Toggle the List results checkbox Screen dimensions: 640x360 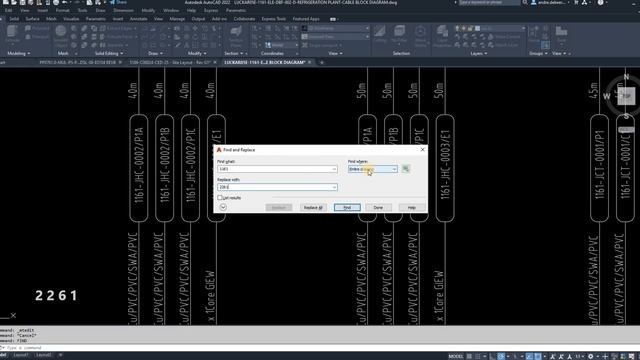coord(220,198)
